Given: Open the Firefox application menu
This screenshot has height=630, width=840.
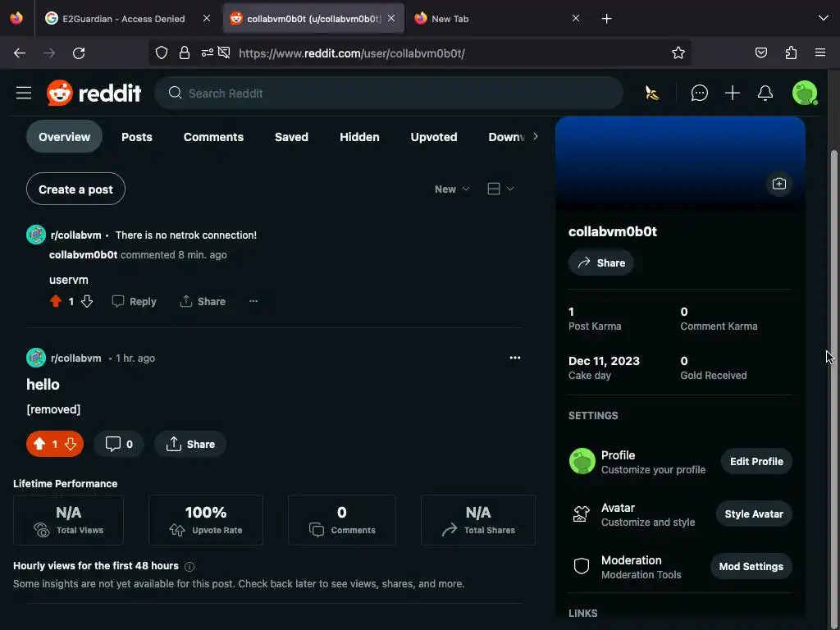Looking at the screenshot, I should [820, 53].
